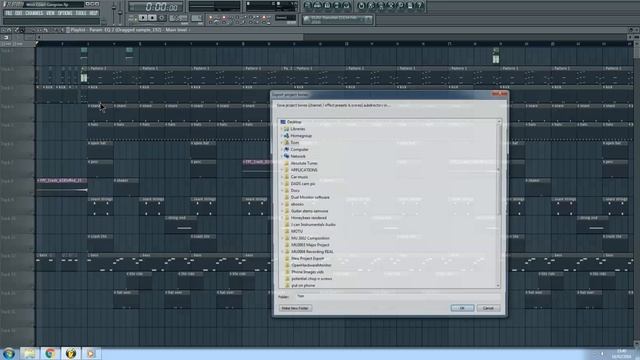This screenshot has width=640, height=360.
Task: Select the Guitar stems samson folder
Action: (x=309, y=211)
